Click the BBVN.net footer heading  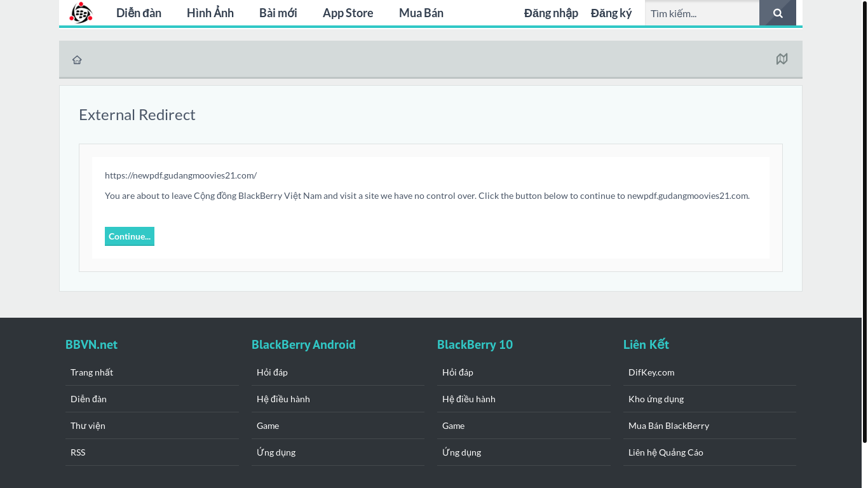coord(92,344)
